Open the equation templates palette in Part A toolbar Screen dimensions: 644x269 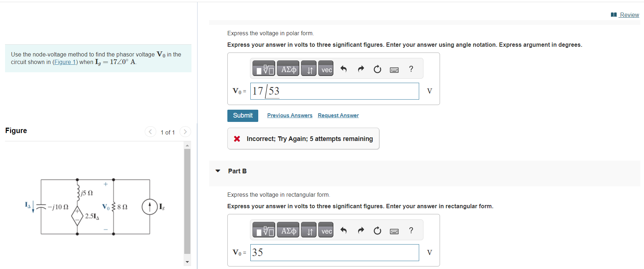click(x=263, y=68)
